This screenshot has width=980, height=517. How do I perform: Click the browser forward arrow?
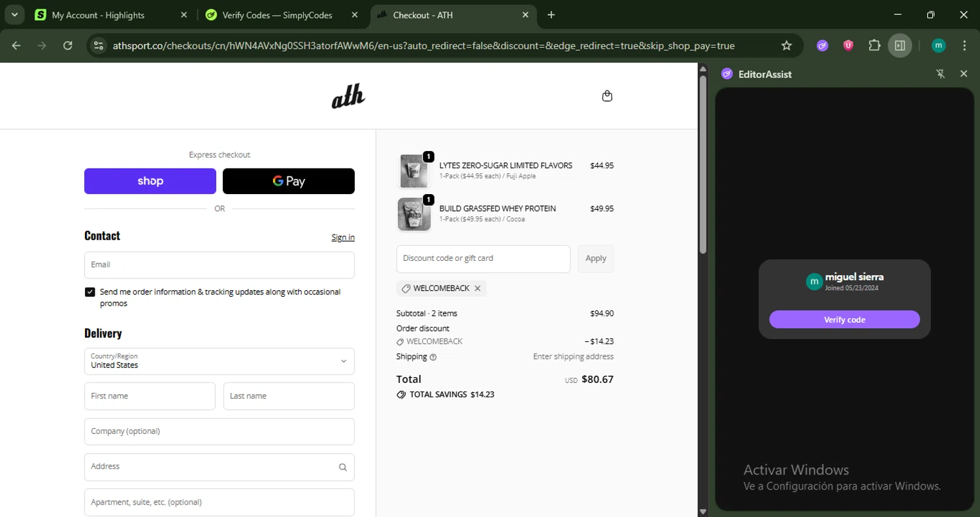42,46
